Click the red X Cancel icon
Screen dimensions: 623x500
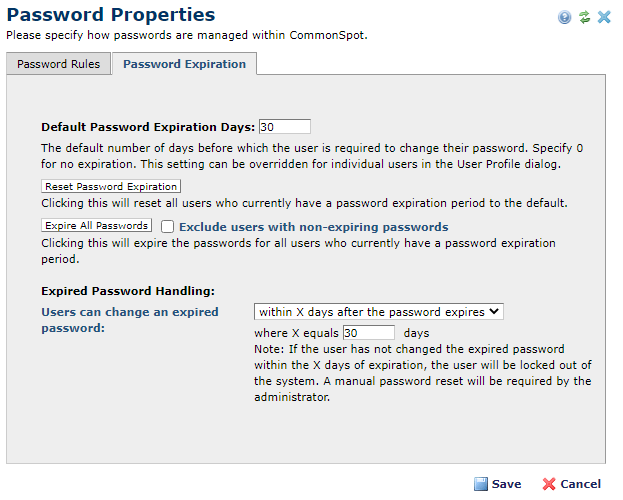[548, 484]
